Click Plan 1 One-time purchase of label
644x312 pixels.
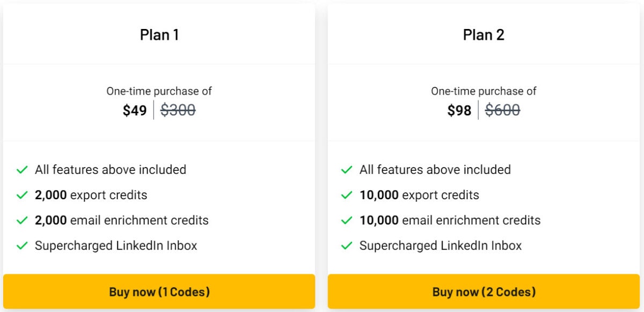[159, 91]
